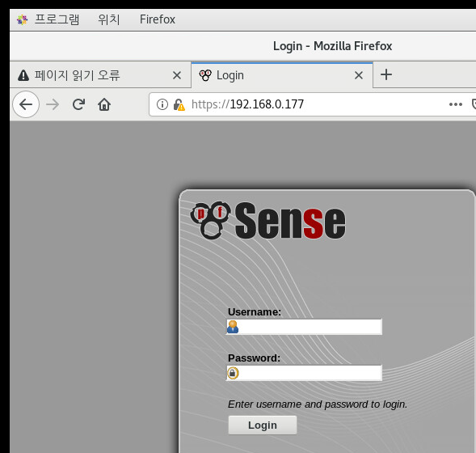Viewport: 476px width, 453px height.
Task: Select the Login tab
Action: click(x=282, y=75)
